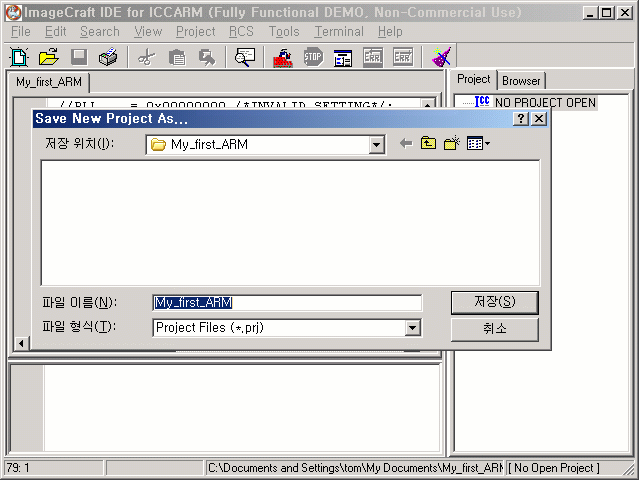639x480 pixels.
Task: Create a new folder in dialog
Action: click(452, 143)
